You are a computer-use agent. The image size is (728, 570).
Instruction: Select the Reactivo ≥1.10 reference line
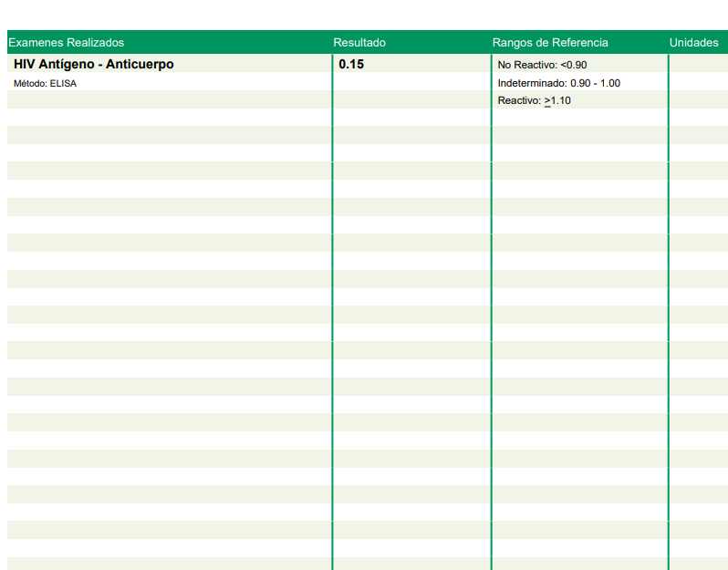coord(534,100)
